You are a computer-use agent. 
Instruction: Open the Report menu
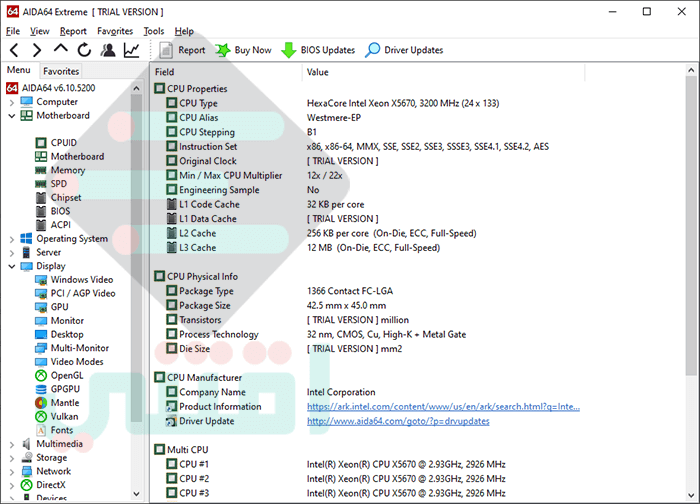[73, 31]
